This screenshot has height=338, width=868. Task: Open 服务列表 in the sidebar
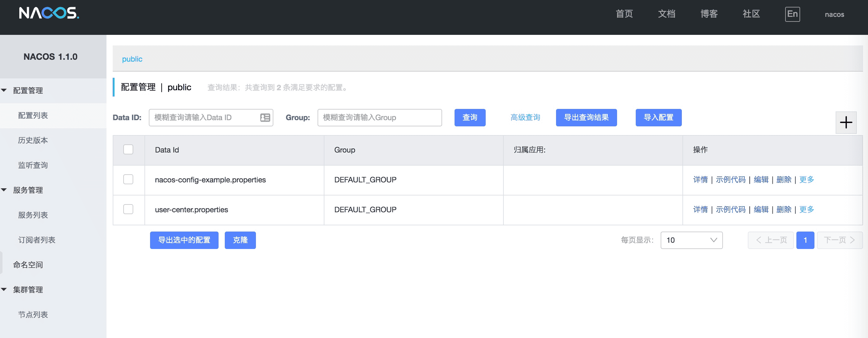pos(33,215)
